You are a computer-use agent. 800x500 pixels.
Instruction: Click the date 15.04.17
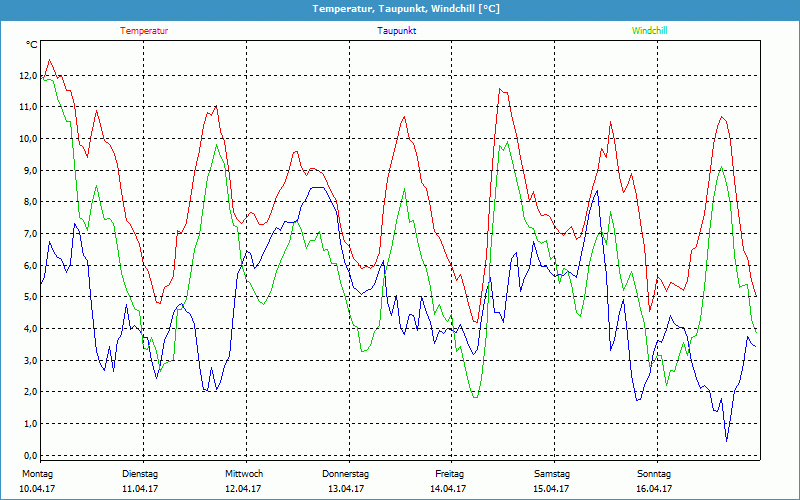551,489
